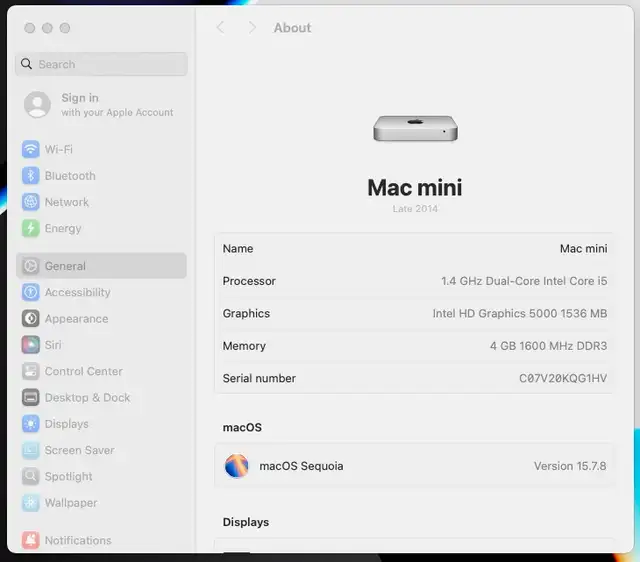This screenshot has width=640, height=562.
Task: Click the 'macOS Sequoia' label
Action: [301, 466]
